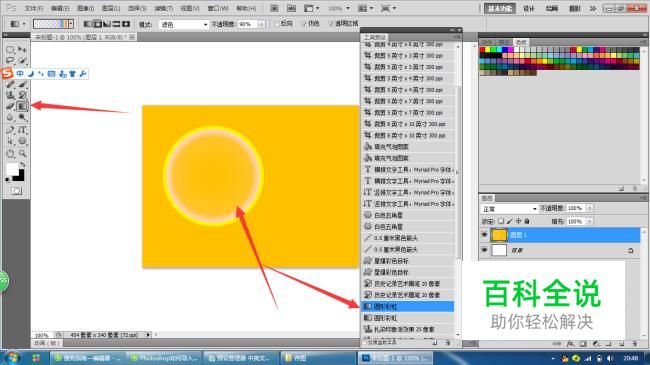Open the 图像(I) menu
Viewport: 650px width, 365px height.
(85, 8)
